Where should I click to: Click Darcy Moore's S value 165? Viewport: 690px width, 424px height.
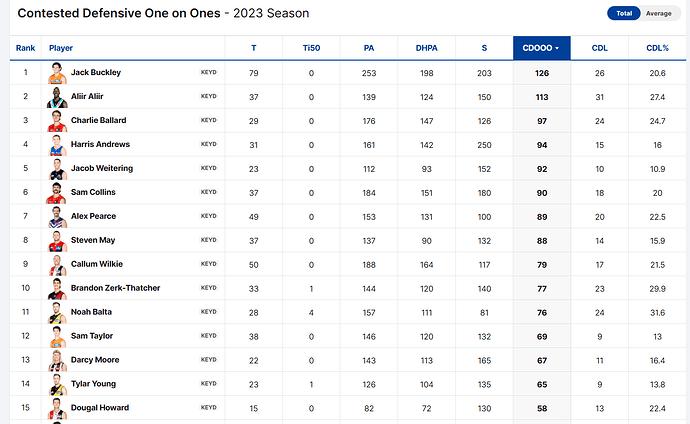[x=484, y=361]
